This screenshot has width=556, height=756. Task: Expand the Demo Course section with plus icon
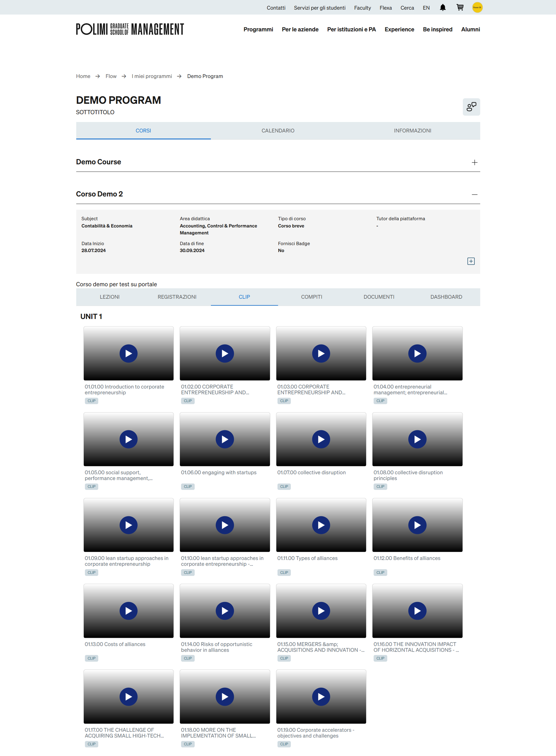tap(474, 163)
